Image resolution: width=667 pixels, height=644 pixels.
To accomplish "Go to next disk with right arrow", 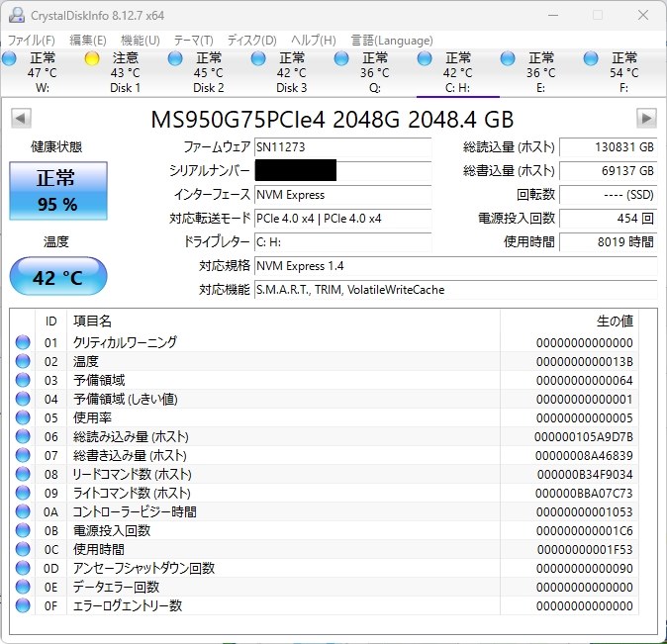I will pyautogui.click(x=646, y=119).
